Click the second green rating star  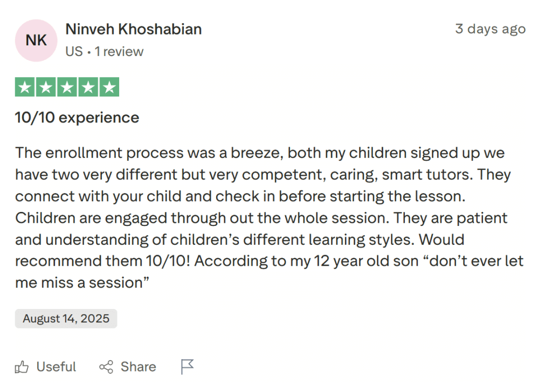click(46, 87)
